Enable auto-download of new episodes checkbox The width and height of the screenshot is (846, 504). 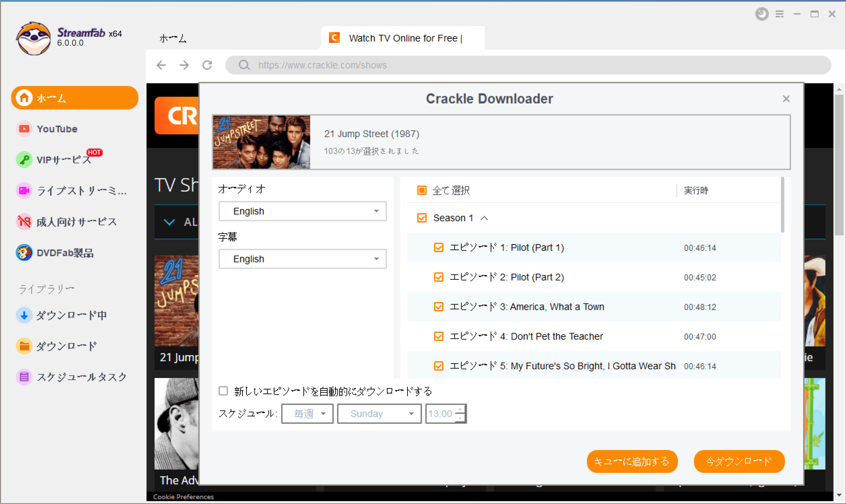click(x=223, y=391)
